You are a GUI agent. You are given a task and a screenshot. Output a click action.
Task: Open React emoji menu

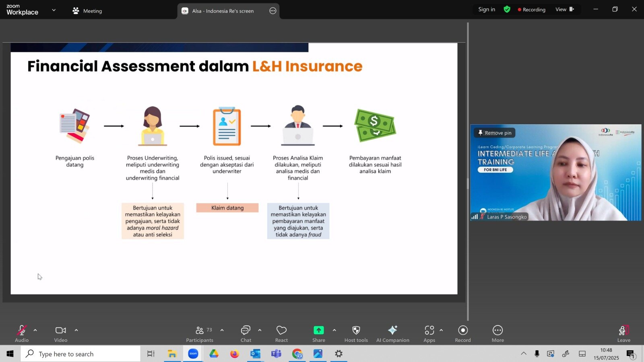pyautogui.click(x=281, y=333)
